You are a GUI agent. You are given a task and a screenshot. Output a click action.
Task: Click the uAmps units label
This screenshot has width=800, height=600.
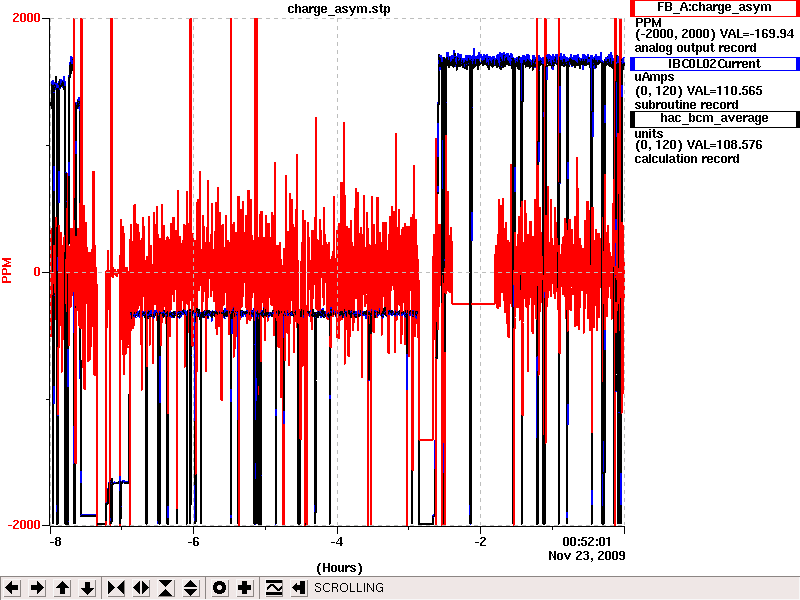(655, 77)
